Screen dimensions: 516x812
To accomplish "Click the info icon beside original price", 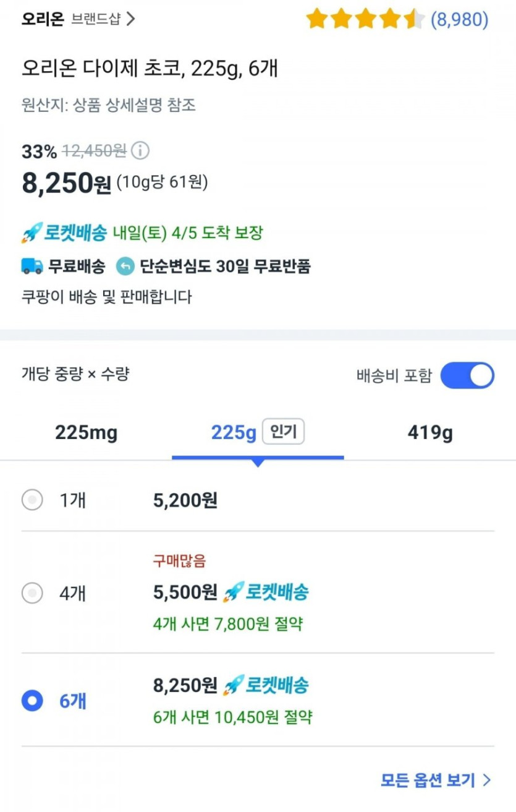I will (x=141, y=150).
